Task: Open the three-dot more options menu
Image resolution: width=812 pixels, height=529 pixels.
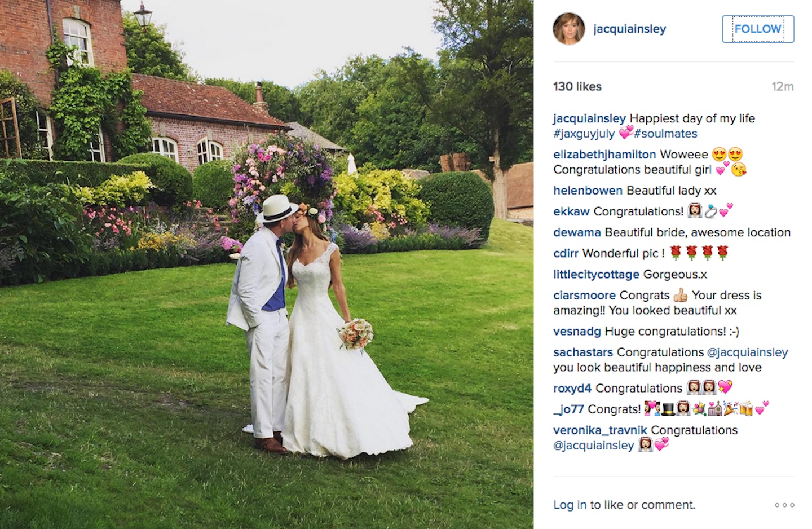Action: 784,505
